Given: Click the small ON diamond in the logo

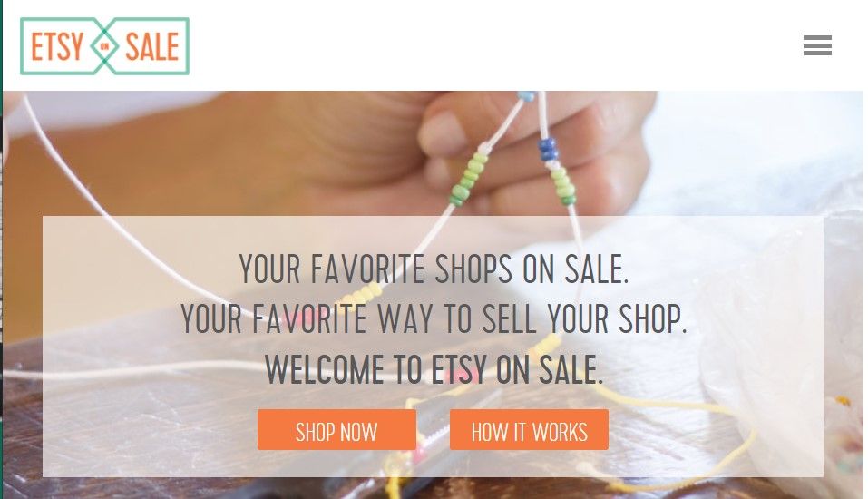Looking at the screenshot, I should click(x=104, y=46).
